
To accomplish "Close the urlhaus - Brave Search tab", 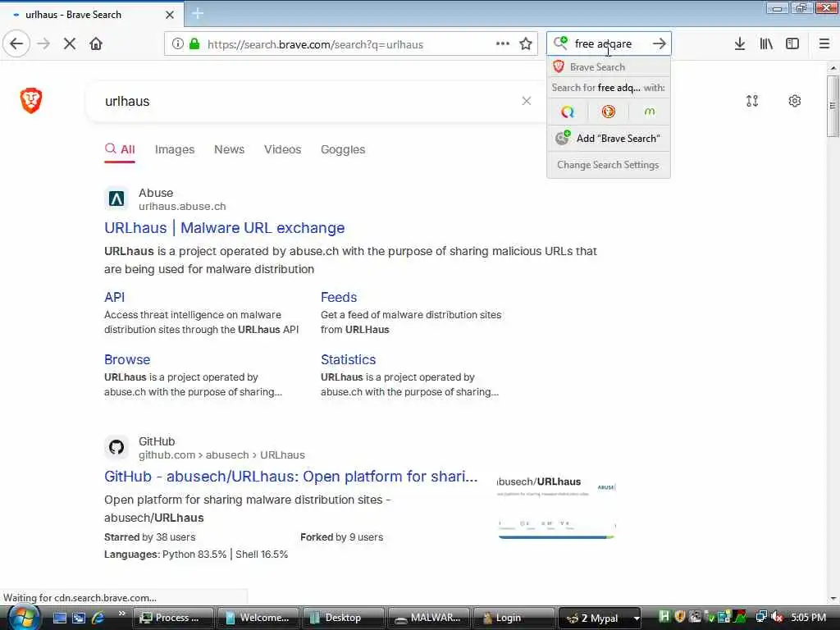I will [170, 15].
